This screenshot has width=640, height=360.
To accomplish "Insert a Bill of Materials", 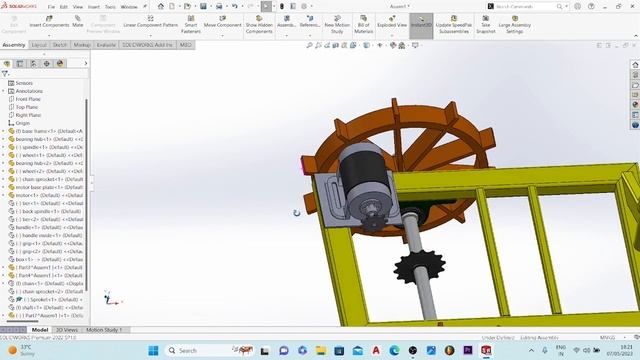I will coord(363,24).
